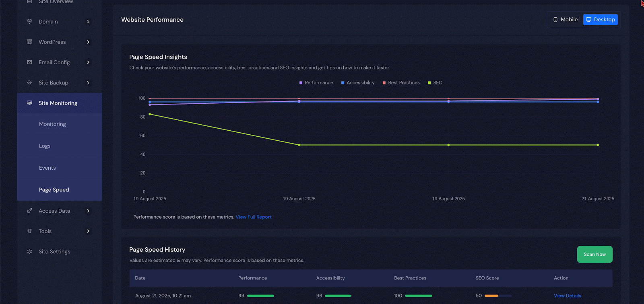This screenshot has width=644, height=304.
Task: Click the Site Backup icon
Action: [29, 82]
